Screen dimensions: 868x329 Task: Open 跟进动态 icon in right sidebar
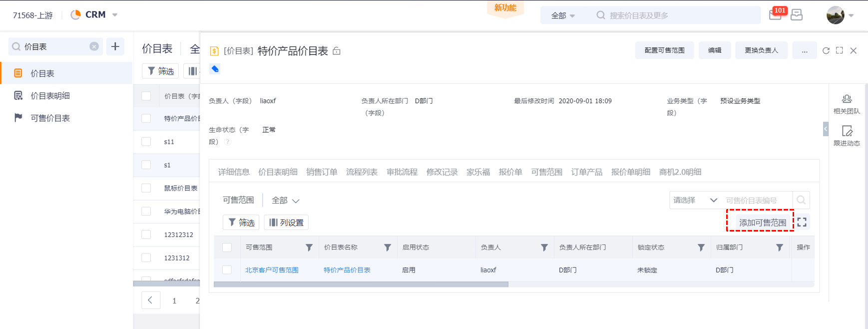pos(847,131)
